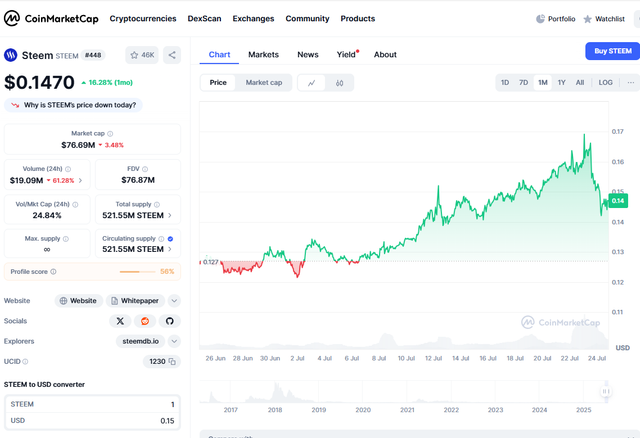Open Volume (24h) details chevron
Image resolution: width=640 pixels, height=438 pixels.
pos(80,180)
